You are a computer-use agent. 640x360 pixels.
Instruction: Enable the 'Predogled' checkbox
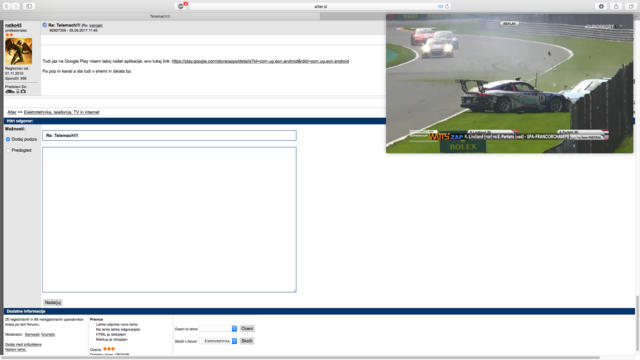click(x=8, y=150)
